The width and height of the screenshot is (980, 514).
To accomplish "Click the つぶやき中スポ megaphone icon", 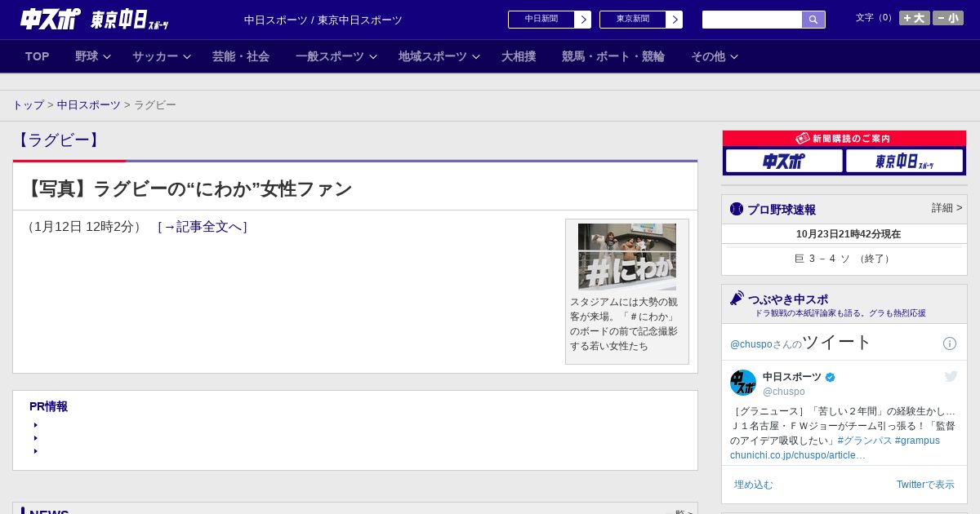I will click(737, 299).
